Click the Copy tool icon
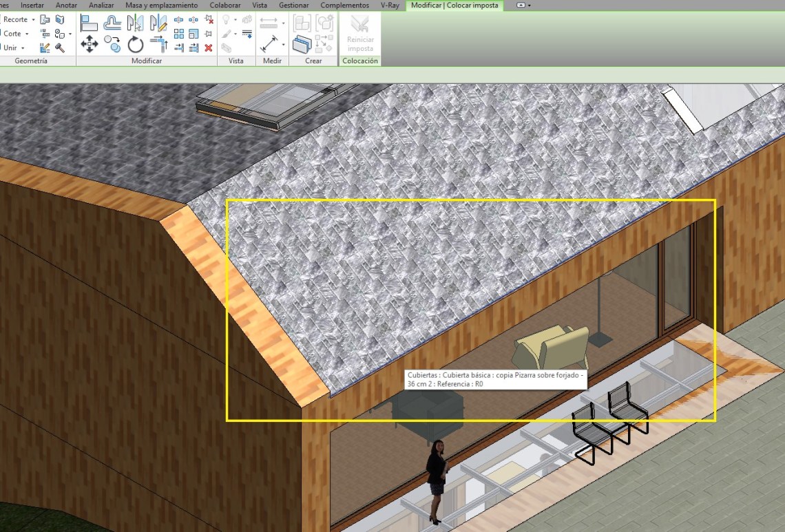Image resolution: width=785 pixels, height=532 pixels. click(x=112, y=45)
